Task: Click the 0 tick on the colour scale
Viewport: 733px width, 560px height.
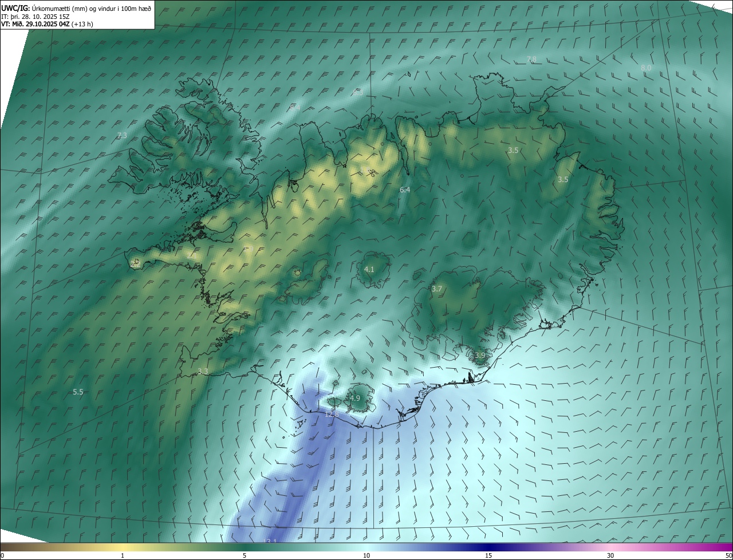Action: [2, 555]
